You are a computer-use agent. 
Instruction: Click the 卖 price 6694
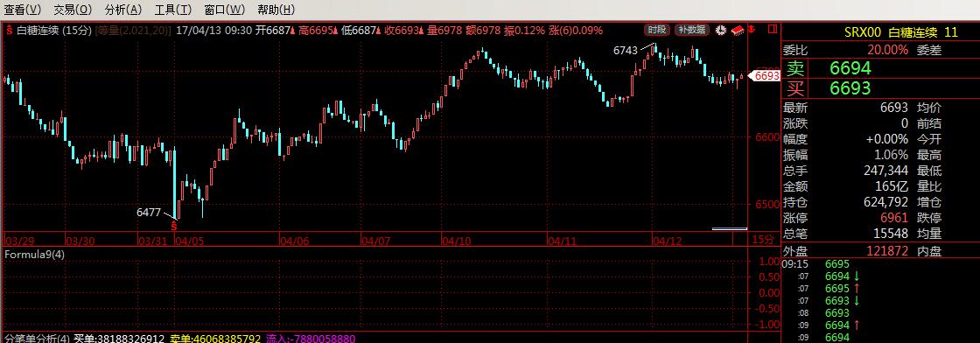tap(850, 68)
